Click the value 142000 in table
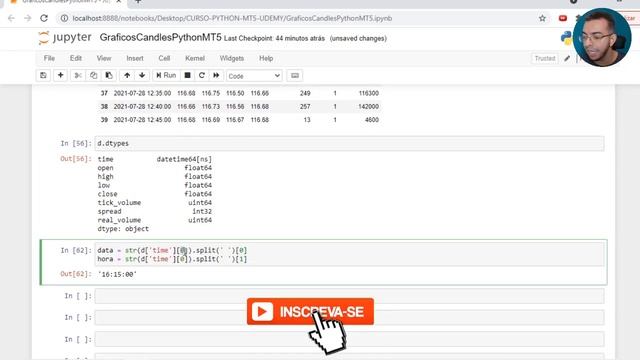This screenshot has height=360, width=640. (x=369, y=107)
